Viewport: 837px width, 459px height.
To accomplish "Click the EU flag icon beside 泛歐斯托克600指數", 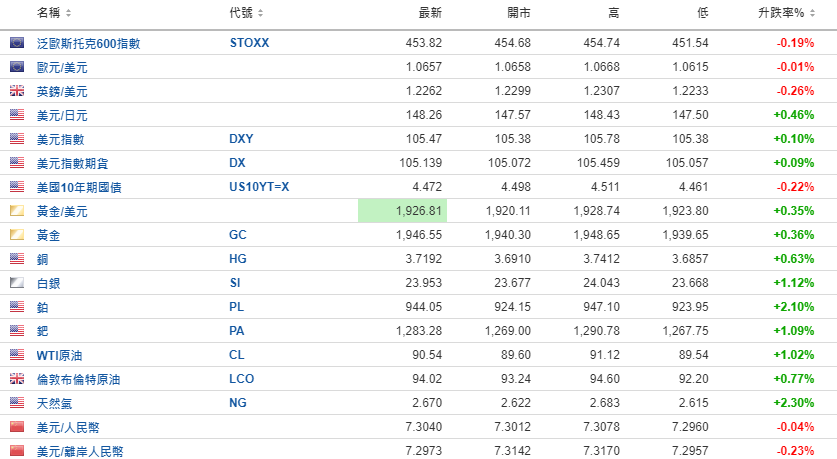I will click(x=17, y=42).
